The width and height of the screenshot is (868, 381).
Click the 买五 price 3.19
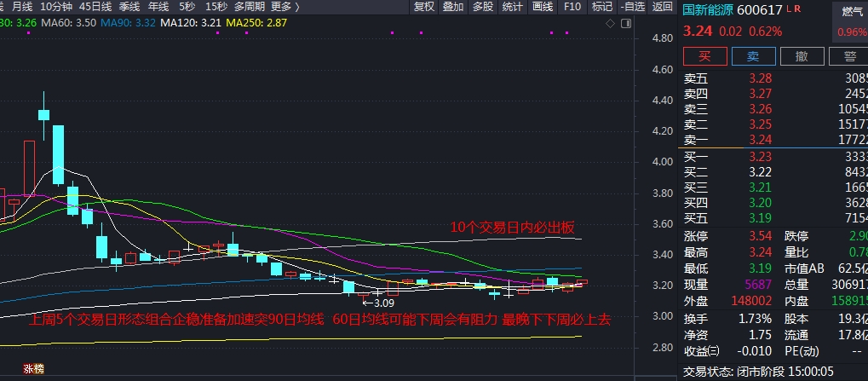760,218
